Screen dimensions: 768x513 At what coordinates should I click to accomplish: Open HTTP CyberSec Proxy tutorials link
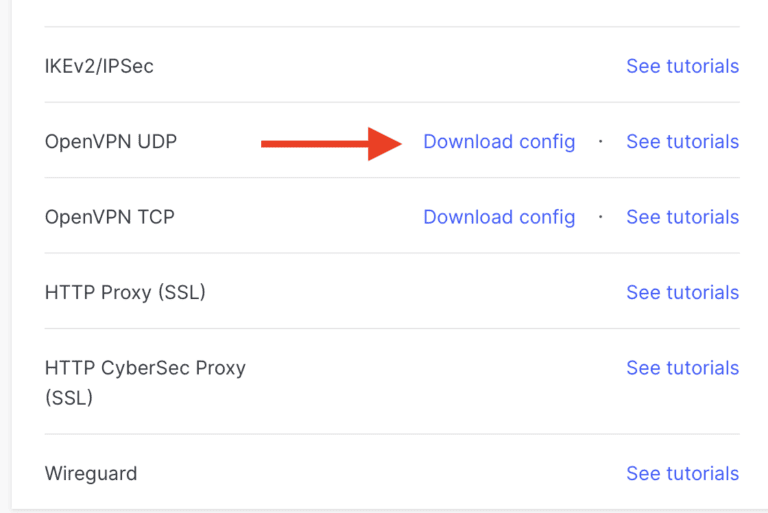pyautogui.click(x=682, y=368)
